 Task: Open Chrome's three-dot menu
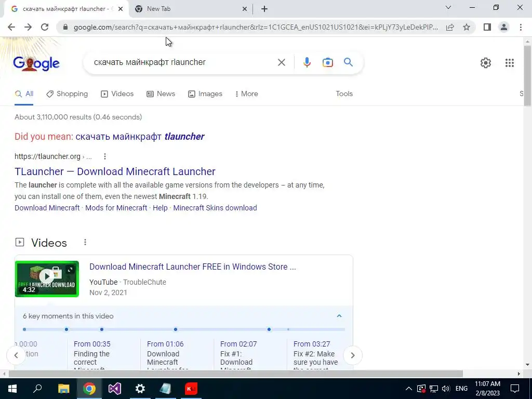521,27
